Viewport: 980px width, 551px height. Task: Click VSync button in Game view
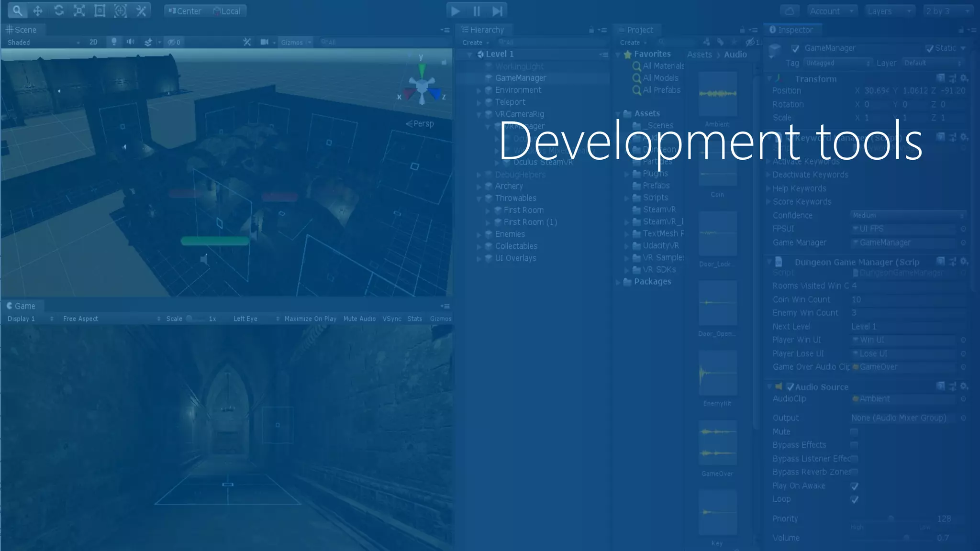(x=392, y=319)
